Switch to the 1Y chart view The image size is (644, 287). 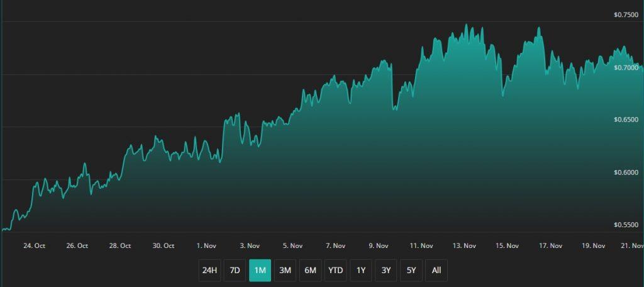(x=361, y=271)
